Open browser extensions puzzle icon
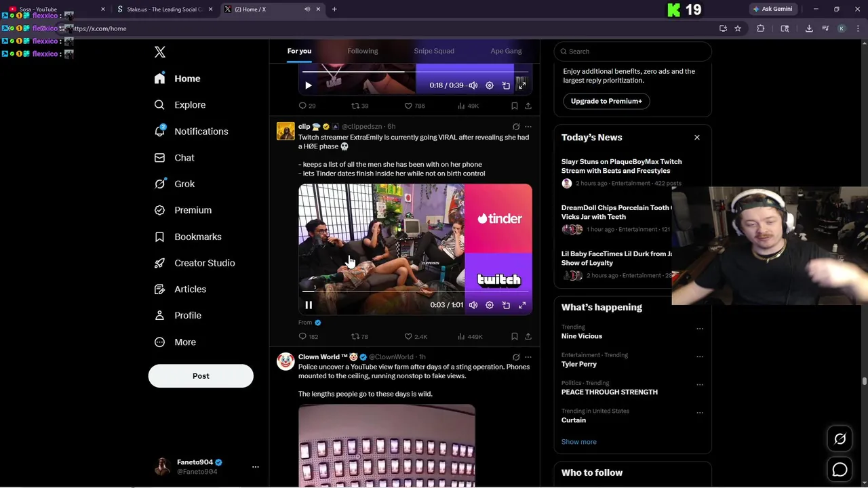The image size is (868, 488). pyautogui.click(x=760, y=28)
